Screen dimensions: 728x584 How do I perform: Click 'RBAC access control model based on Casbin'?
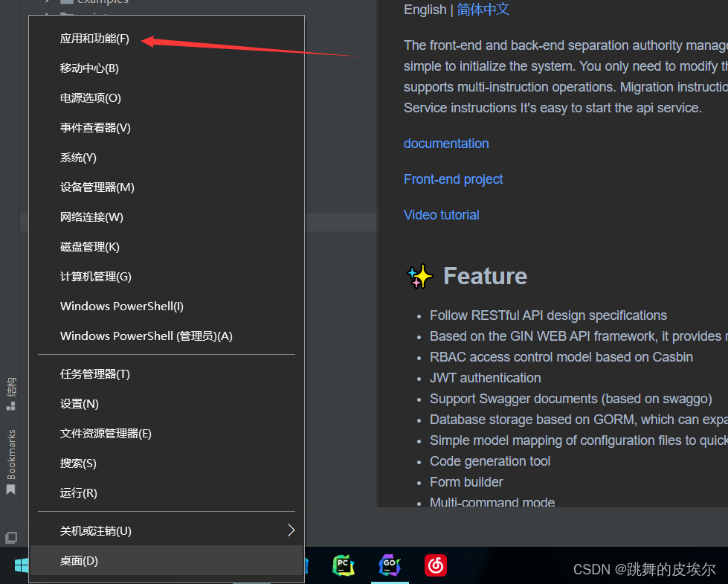point(561,357)
